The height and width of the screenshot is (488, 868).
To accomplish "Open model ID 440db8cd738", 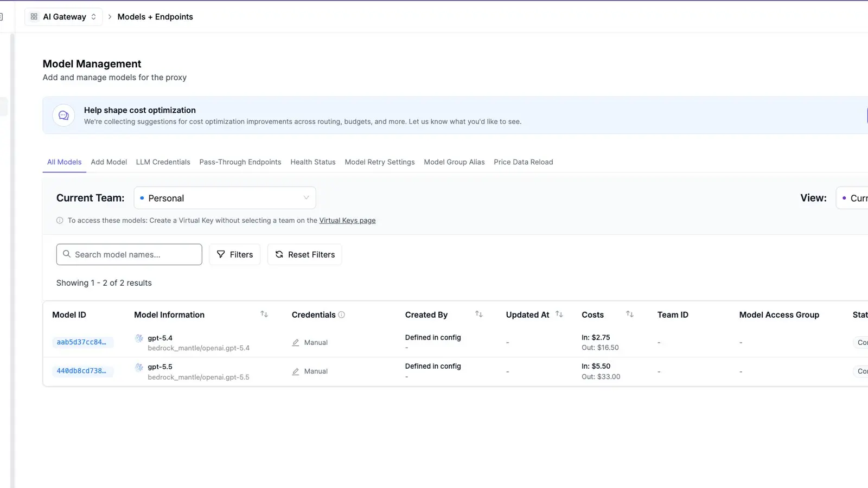I will pos(82,371).
